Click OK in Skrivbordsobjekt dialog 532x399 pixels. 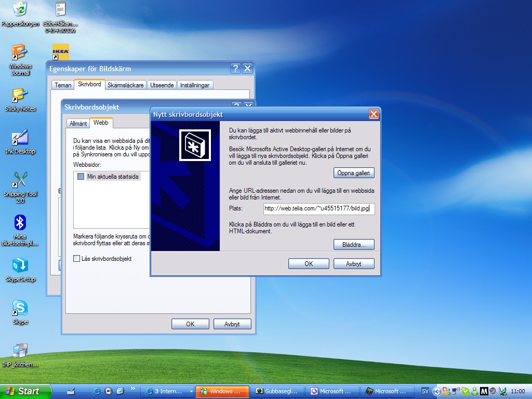[x=190, y=324]
